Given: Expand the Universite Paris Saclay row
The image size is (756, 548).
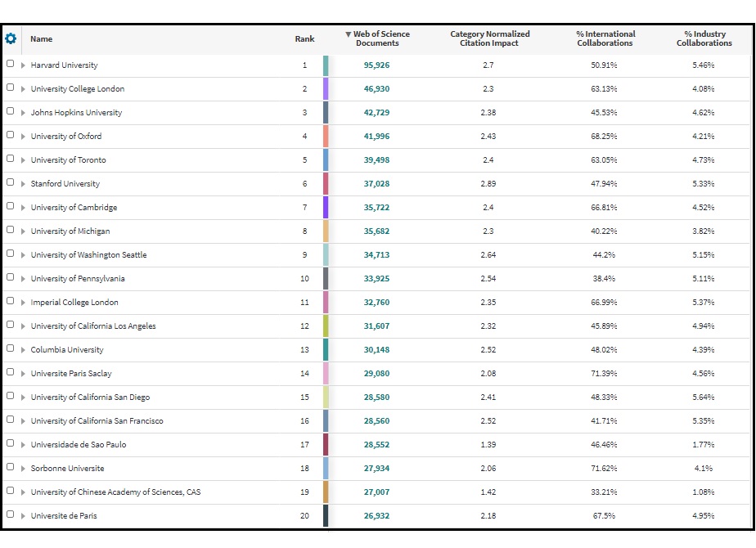Looking at the screenshot, I should pos(23,374).
